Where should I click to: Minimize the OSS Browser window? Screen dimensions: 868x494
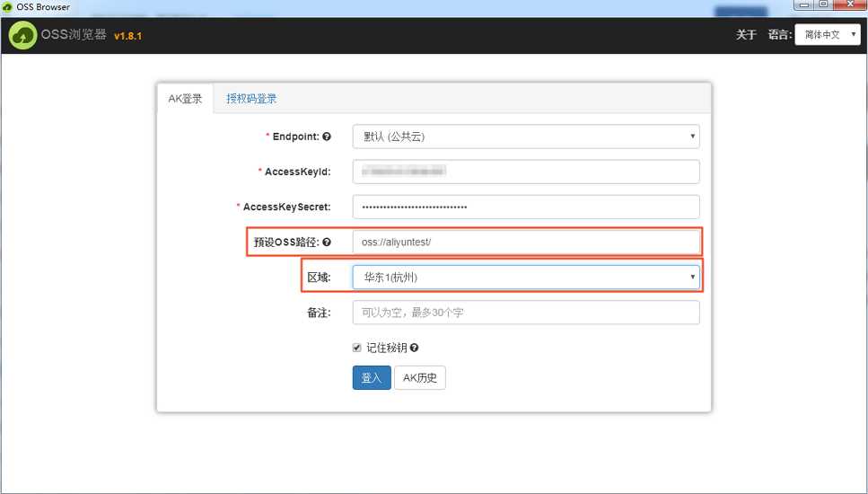805,4
